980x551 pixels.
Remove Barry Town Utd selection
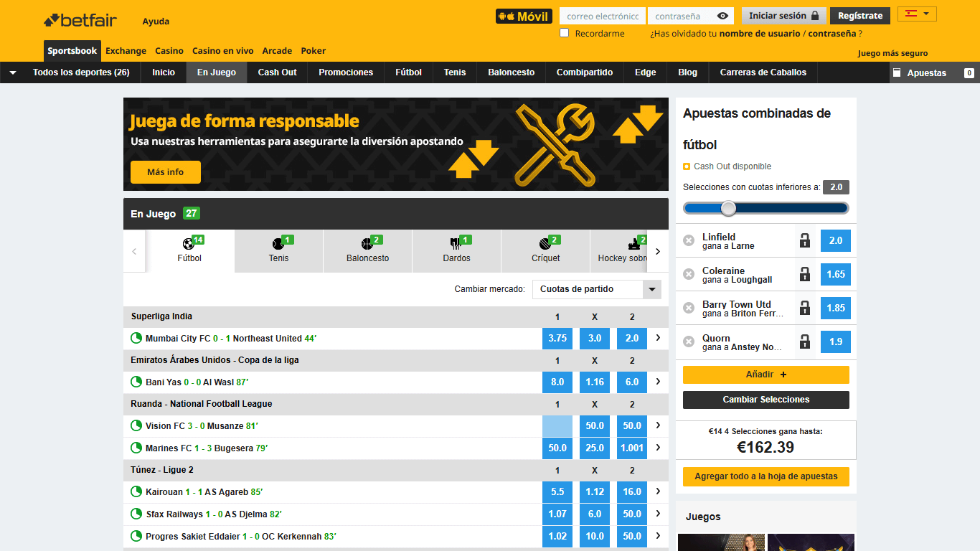point(689,308)
